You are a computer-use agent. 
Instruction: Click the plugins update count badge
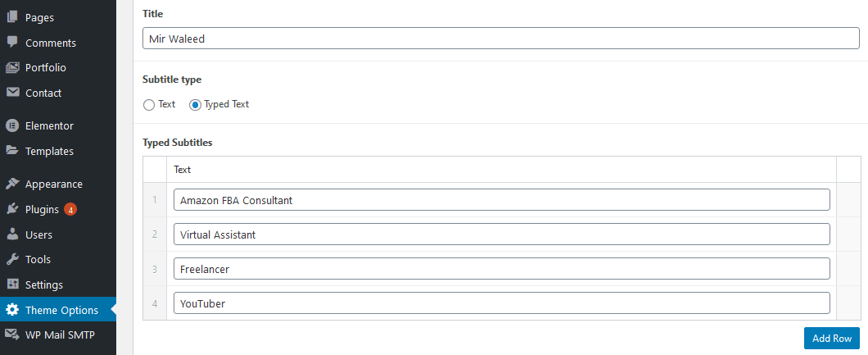pos(70,209)
